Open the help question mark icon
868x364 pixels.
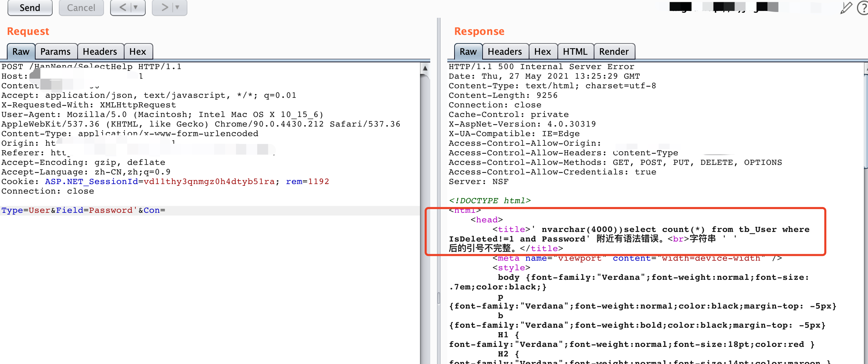click(x=863, y=8)
